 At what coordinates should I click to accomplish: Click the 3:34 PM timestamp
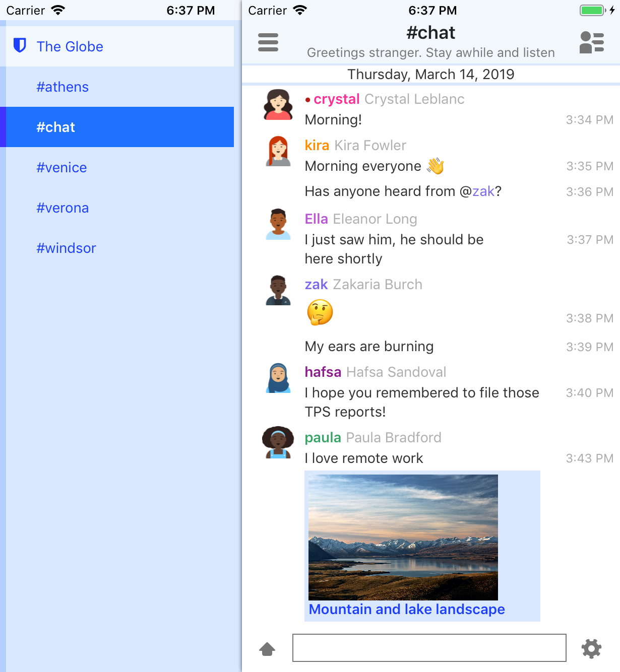coord(590,120)
